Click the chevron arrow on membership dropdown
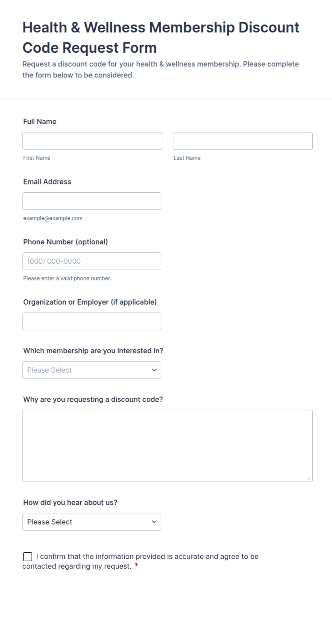 tap(154, 370)
